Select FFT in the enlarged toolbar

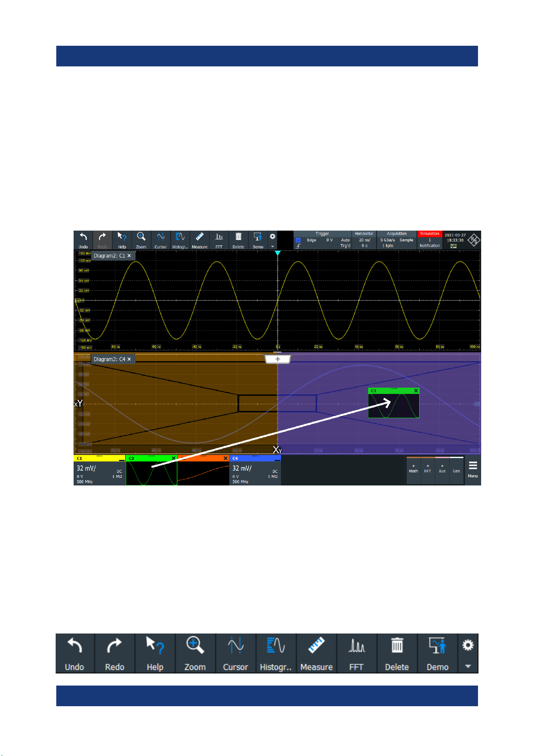357,653
